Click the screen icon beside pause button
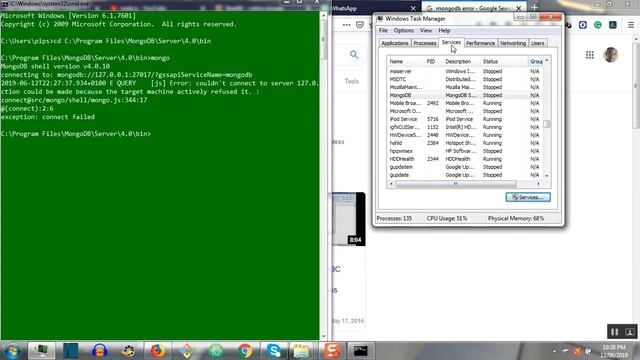 pyautogui.click(x=630, y=332)
